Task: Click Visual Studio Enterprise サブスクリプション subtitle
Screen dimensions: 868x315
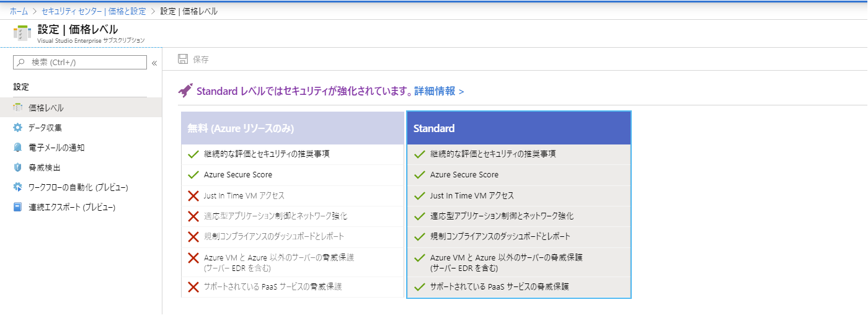Action: pos(91,40)
